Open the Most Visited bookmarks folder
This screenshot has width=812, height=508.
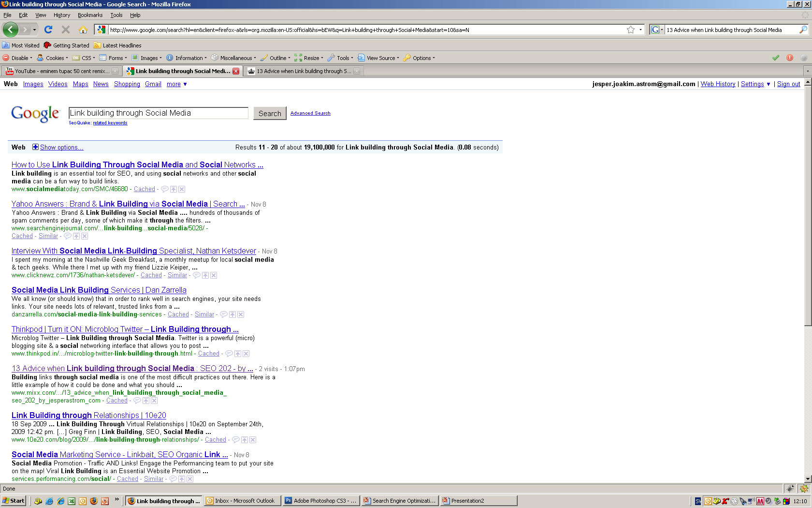[21, 45]
